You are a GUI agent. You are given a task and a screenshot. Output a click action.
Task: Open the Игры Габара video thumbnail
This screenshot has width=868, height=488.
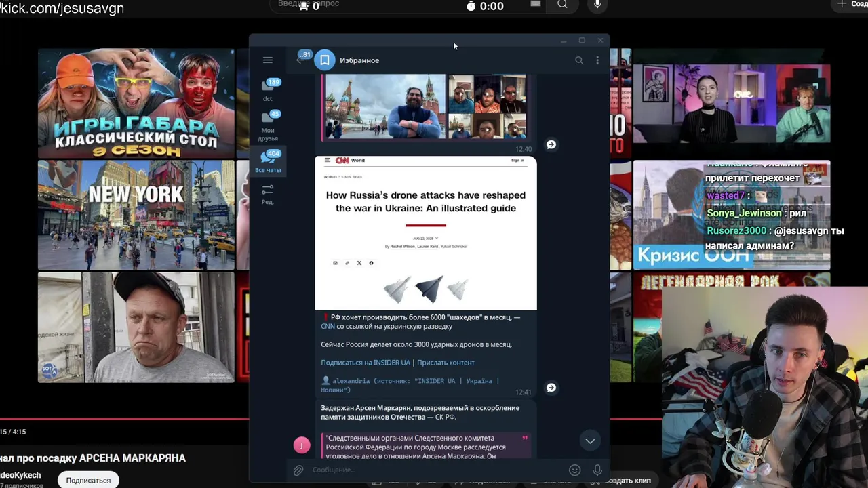[136, 103]
